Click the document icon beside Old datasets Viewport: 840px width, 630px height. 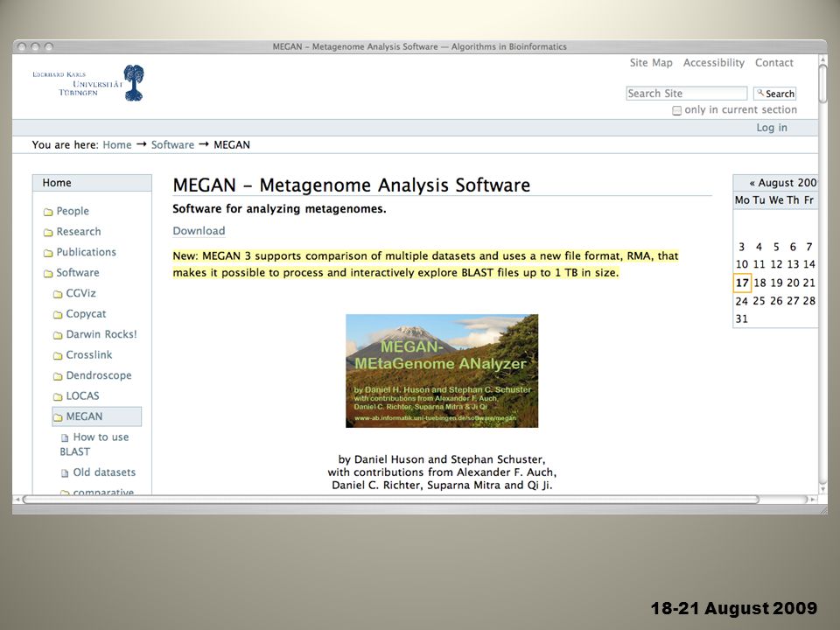coord(65,473)
